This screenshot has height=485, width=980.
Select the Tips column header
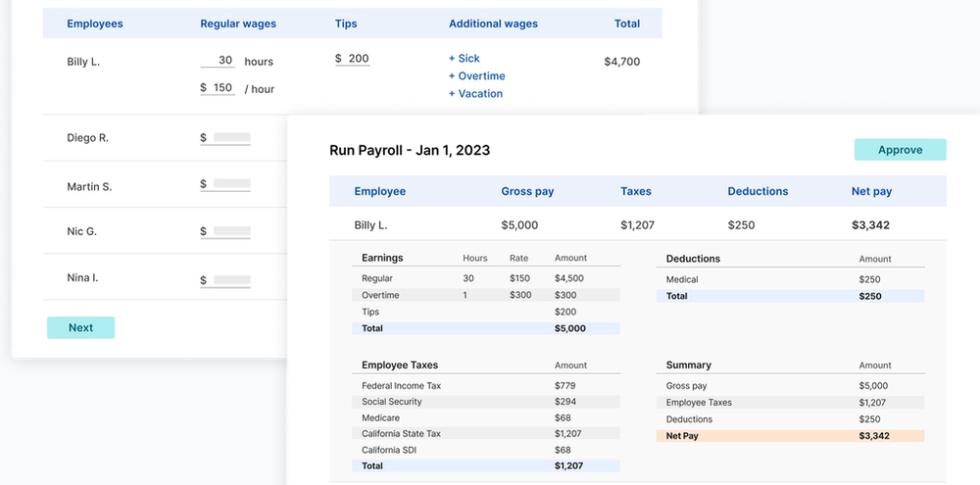346,24
